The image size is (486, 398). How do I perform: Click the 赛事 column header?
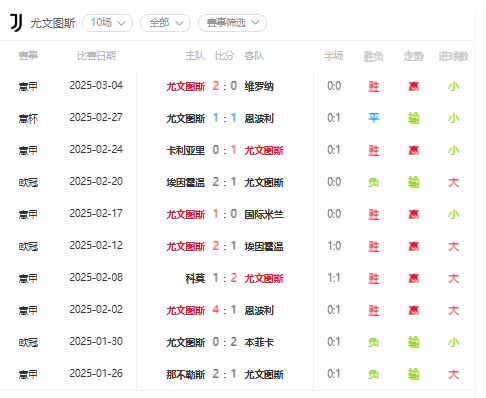[28, 55]
